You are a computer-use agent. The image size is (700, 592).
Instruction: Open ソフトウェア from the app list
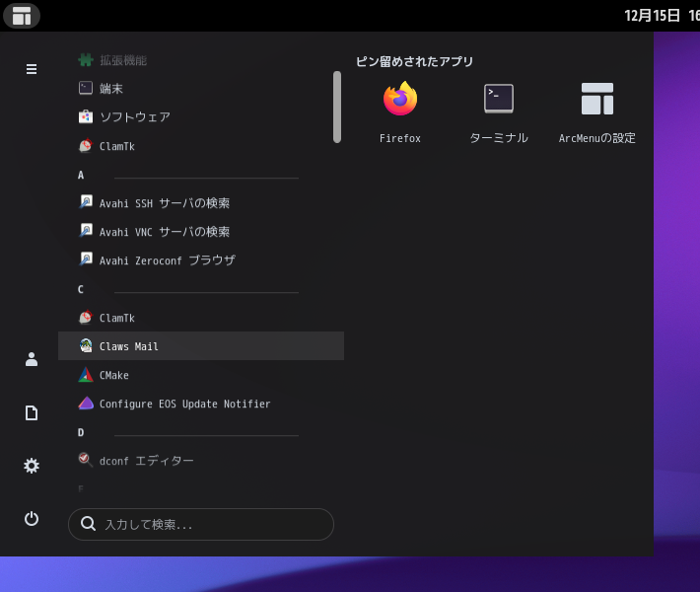click(201, 117)
